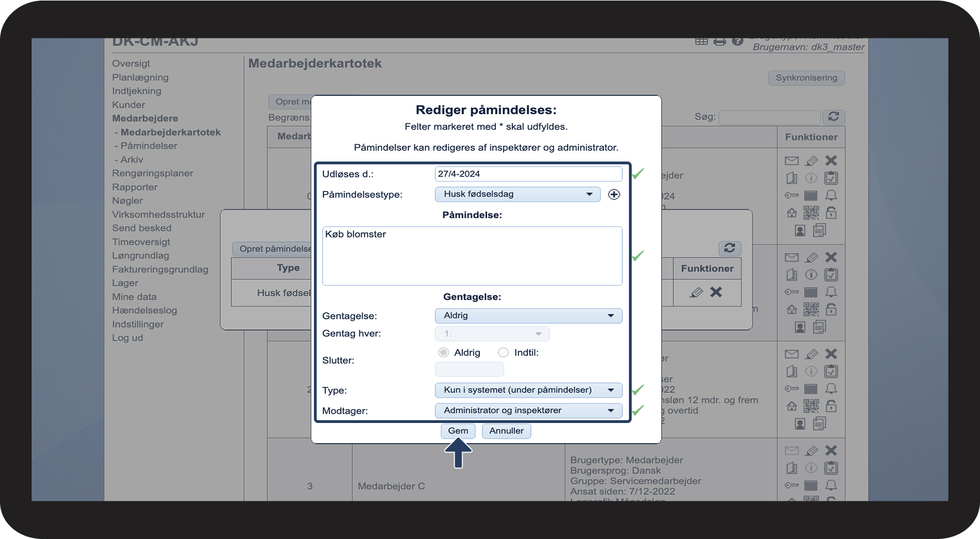
Task: Click the printer icon in header
Action: click(x=719, y=42)
